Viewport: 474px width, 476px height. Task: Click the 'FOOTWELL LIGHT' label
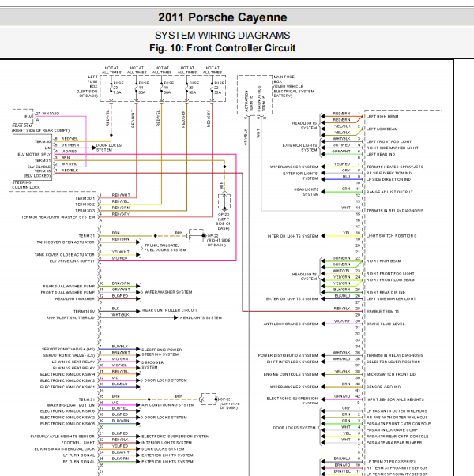pyautogui.click(x=77, y=443)
